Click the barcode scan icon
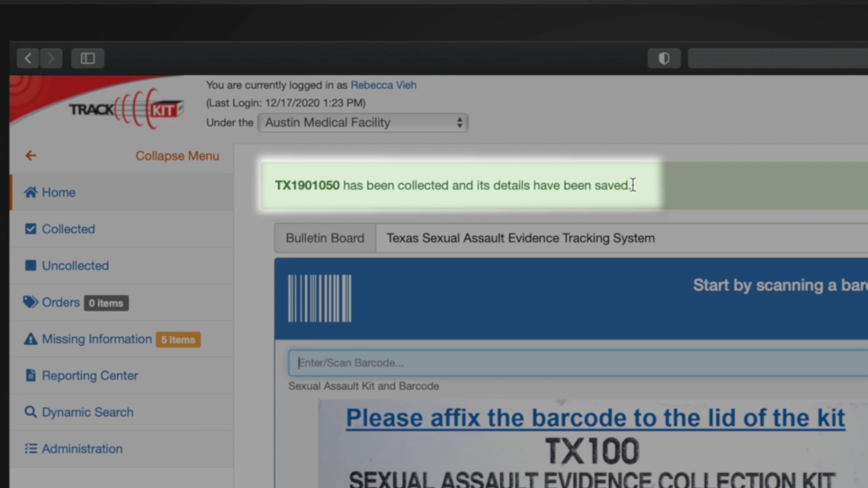This screenshot has height=488, width=868. [x=320, y=299]
